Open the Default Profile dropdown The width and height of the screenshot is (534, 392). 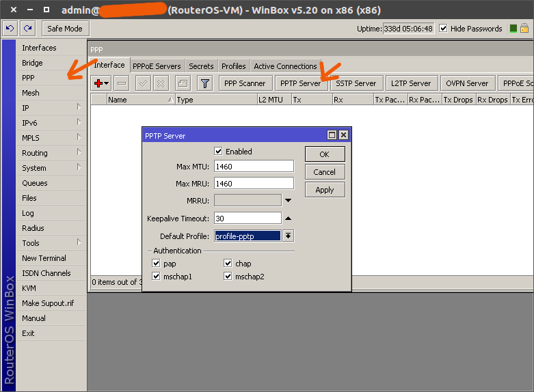coord(288,236)
